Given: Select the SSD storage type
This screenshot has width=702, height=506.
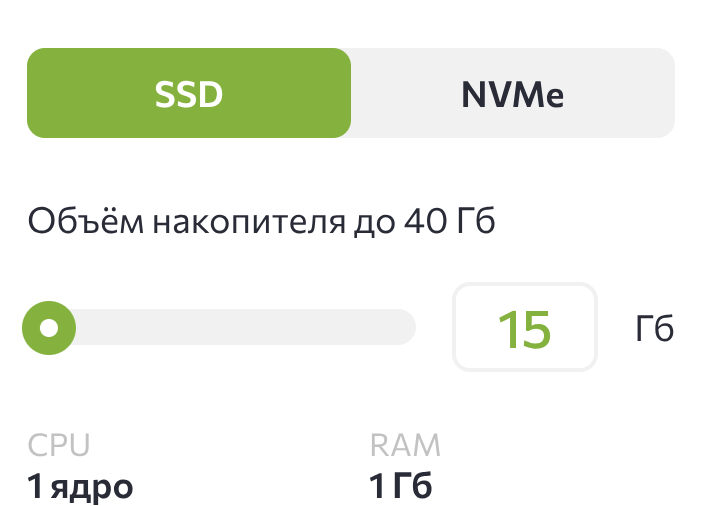Looking at the screenshot, I should point(188,93).
